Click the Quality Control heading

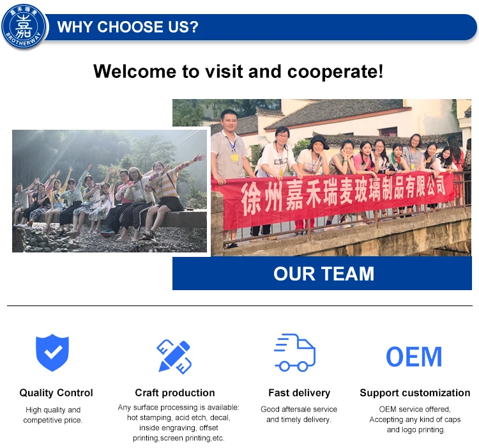[56, 392]
